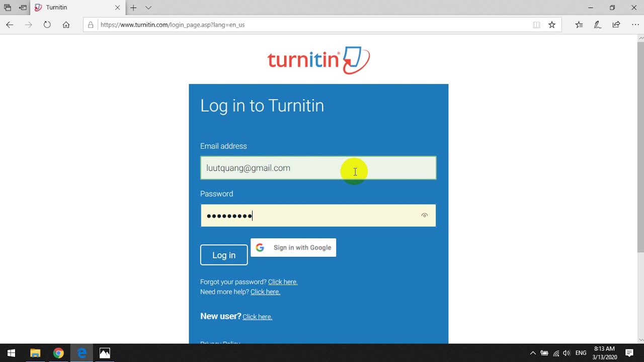Click the Log in button

pos(224,255)
